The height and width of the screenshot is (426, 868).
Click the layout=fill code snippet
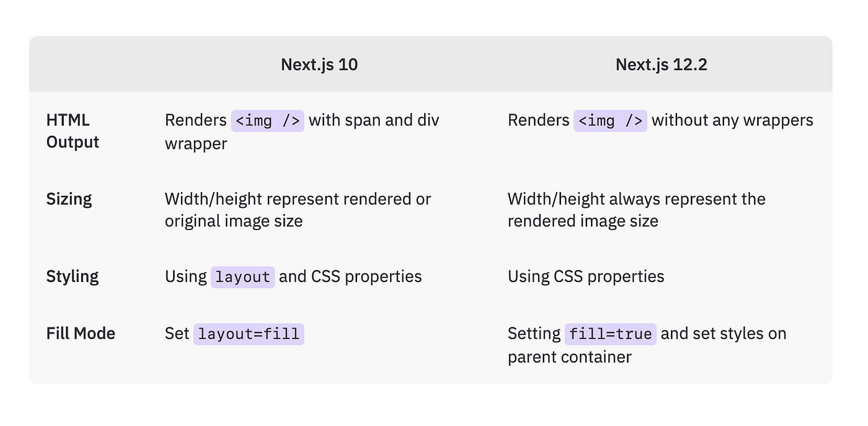tap(249, 334)
